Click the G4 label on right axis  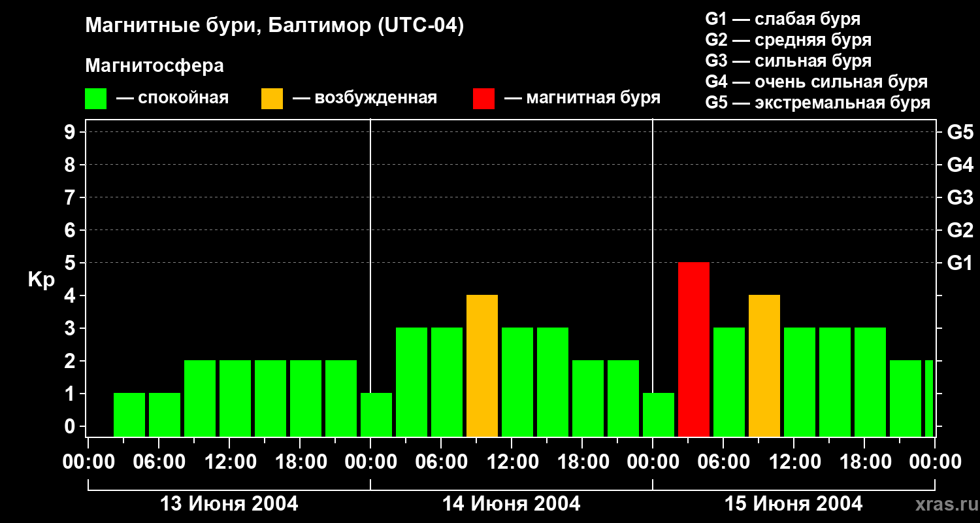click(x=960, y=165)
